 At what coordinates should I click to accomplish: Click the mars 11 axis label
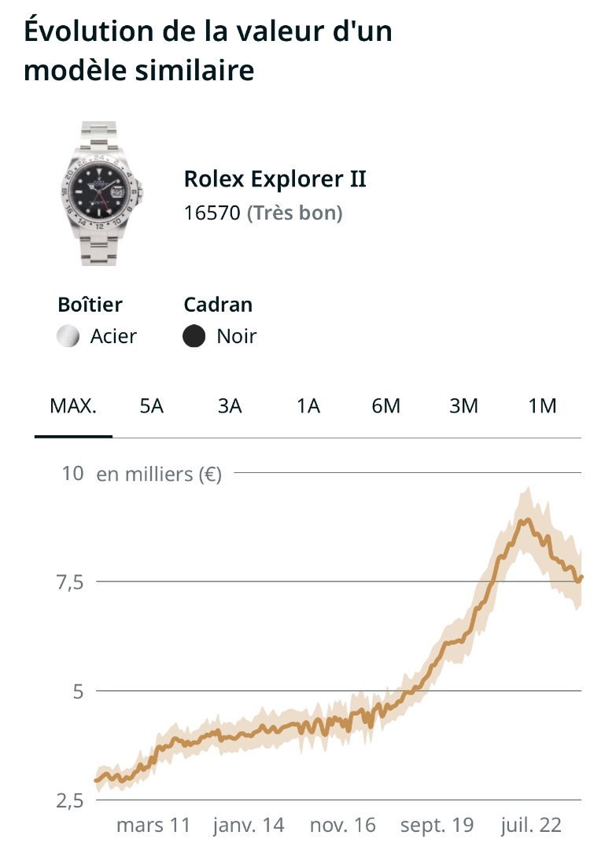click(153, 826)
